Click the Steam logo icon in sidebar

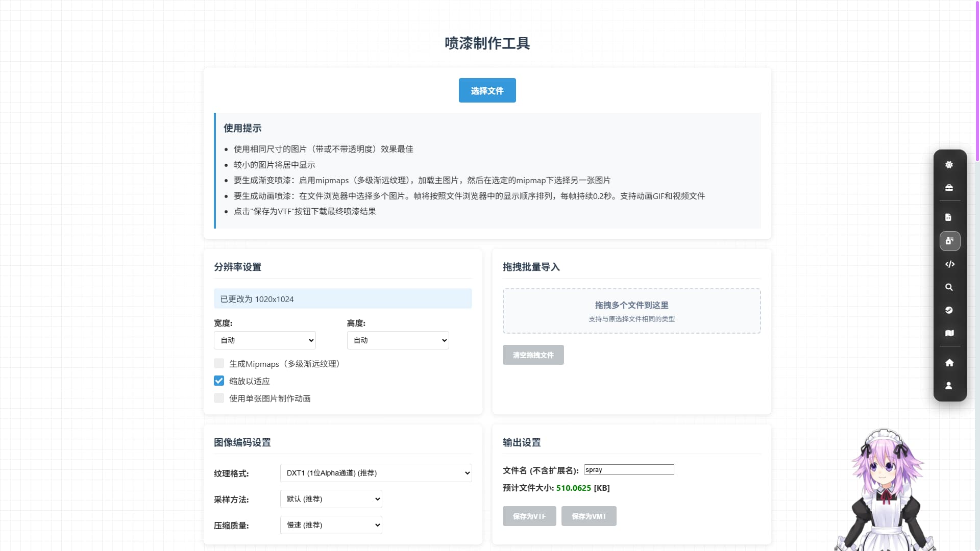click(949, 310)
